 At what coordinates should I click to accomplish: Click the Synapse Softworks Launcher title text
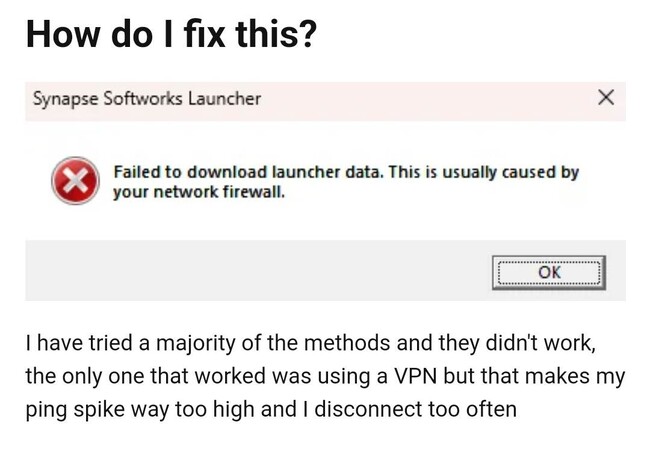(x=147, y=99)
